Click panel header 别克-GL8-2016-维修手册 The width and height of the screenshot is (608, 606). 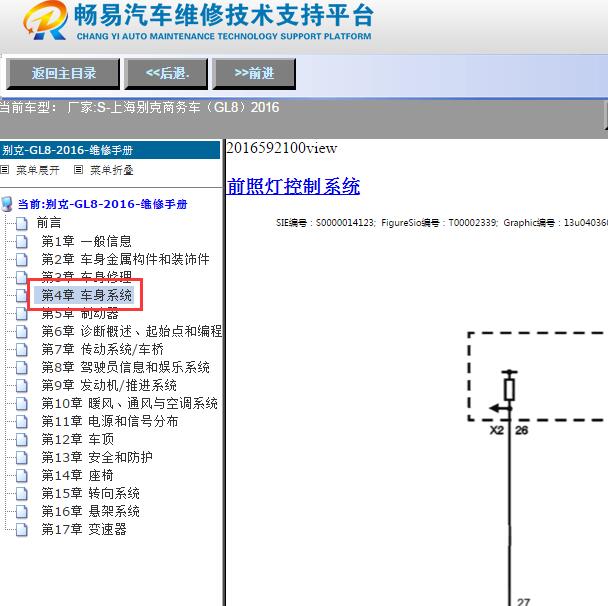[110, 150]
